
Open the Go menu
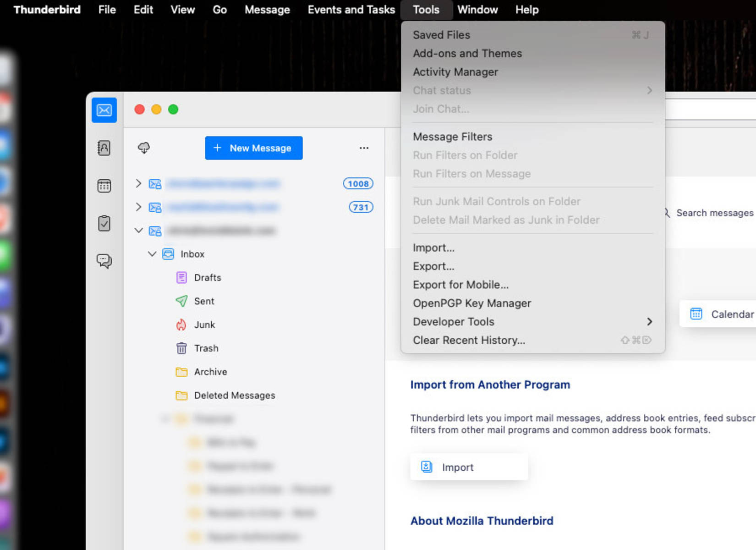[219, 10]
